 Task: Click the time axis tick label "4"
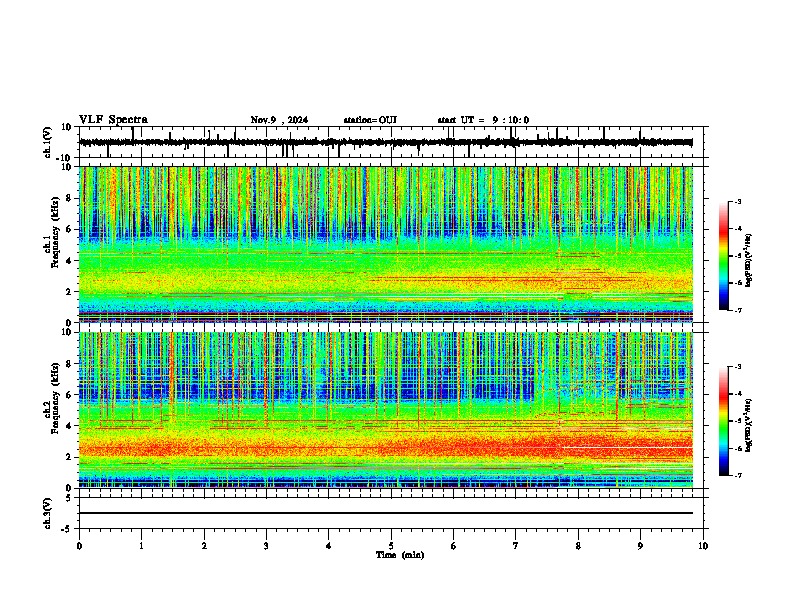click(329, 546)
